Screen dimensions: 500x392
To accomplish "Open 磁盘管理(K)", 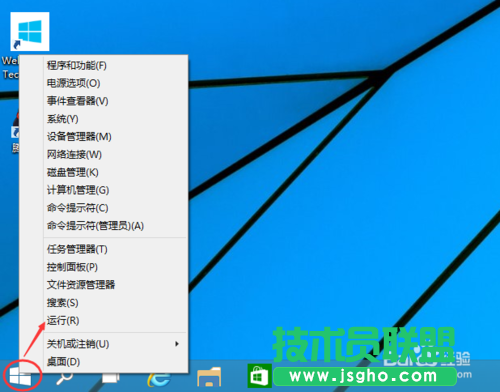I will coord(104,172).
